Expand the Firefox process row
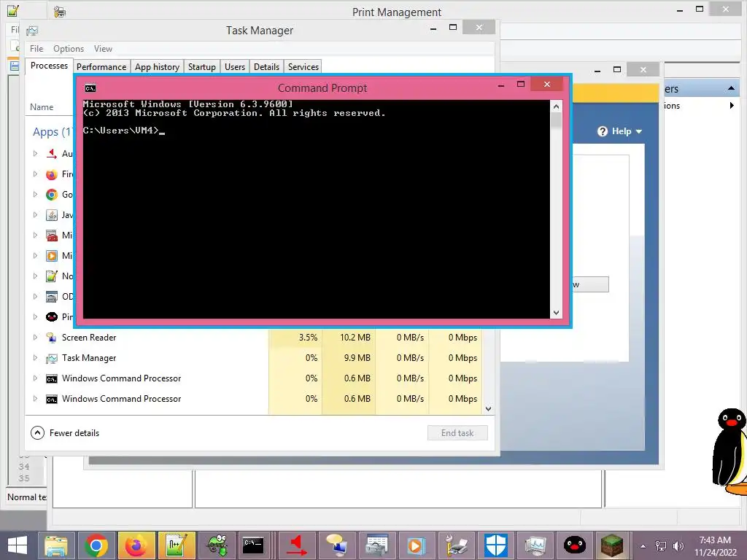This screenshot has height=560, width=747. (x=35, y=174)
